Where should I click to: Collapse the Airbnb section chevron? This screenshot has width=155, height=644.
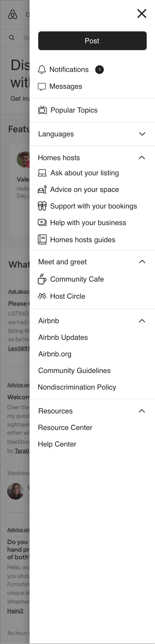coord(142,321)
